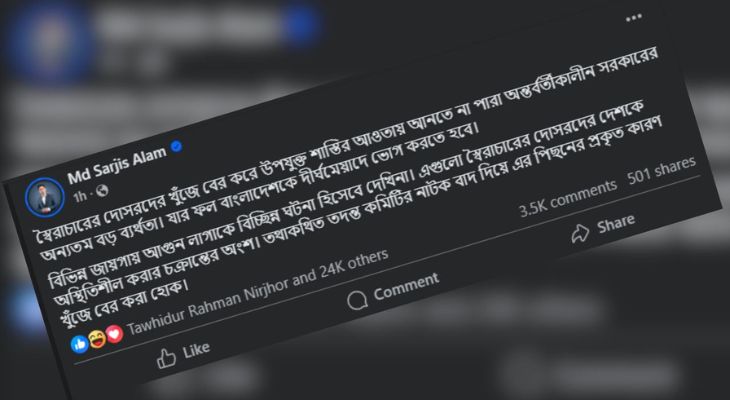Click the curved arrow Share icon

point(581,233)
